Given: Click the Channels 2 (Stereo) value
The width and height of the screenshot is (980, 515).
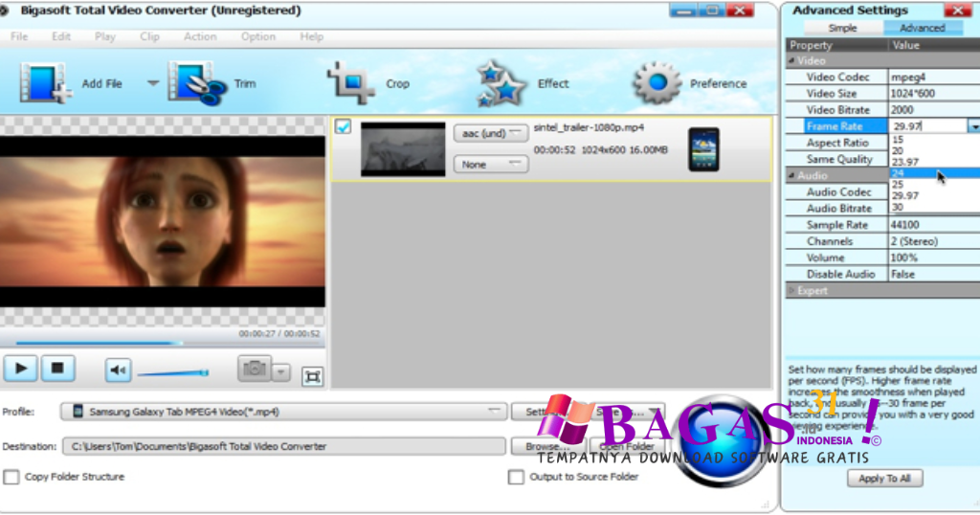Looking at the screenshot, I should (x=934, y=241).
